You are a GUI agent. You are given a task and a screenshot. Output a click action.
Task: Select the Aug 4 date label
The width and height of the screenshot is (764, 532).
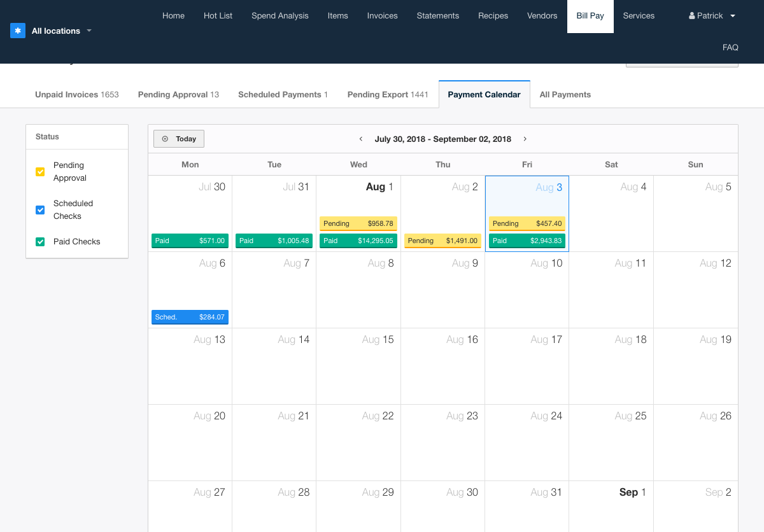coord(633,187)
